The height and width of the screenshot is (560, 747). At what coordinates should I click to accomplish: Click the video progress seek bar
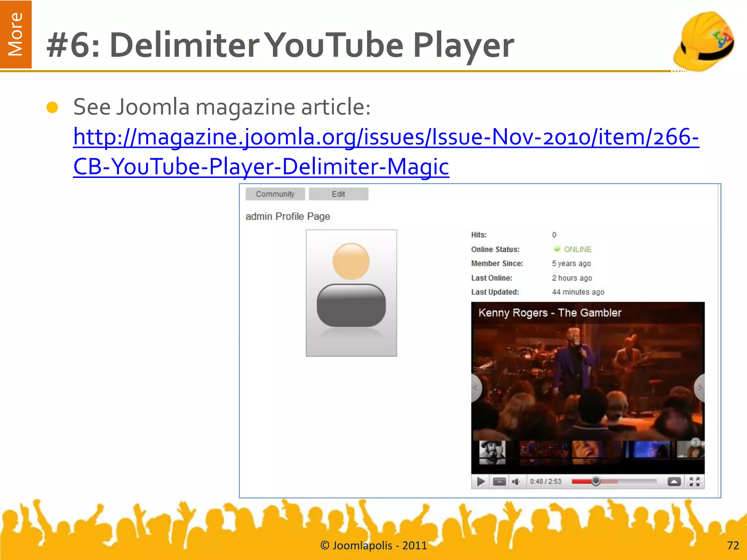[x=614, y=482]
